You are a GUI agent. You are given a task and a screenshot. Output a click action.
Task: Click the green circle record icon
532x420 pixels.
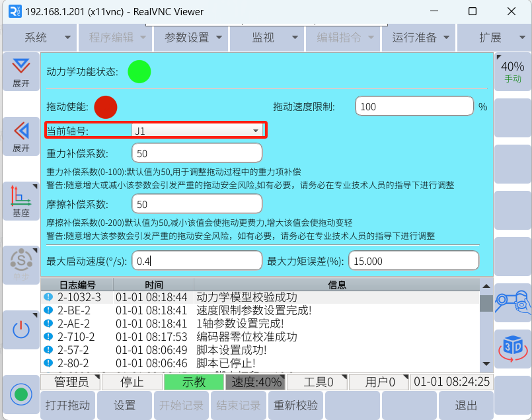[21, 394]
